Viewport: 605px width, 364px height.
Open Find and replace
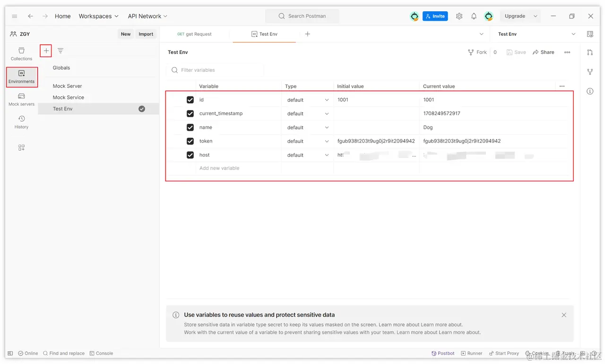click(x=64, y=353)
